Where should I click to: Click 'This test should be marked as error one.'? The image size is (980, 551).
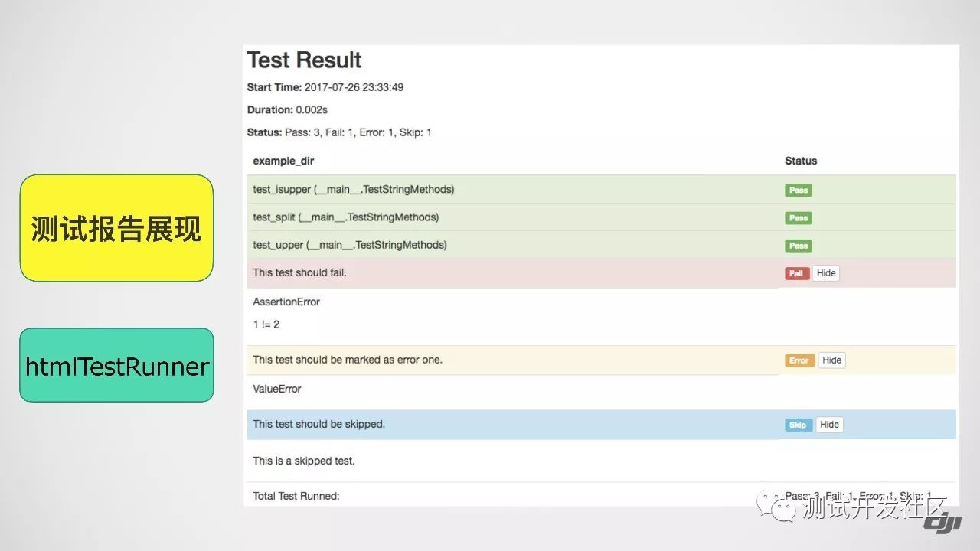tap(348, 360)
